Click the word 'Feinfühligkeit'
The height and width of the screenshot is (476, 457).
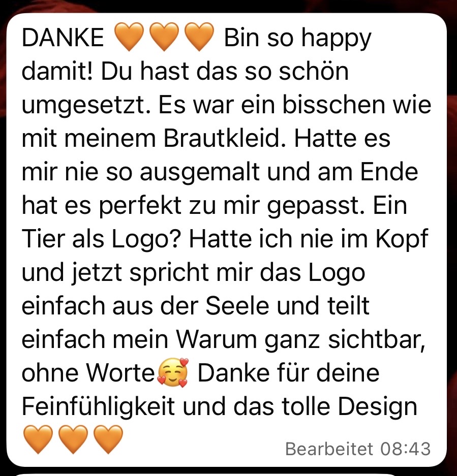click(98, 407)
